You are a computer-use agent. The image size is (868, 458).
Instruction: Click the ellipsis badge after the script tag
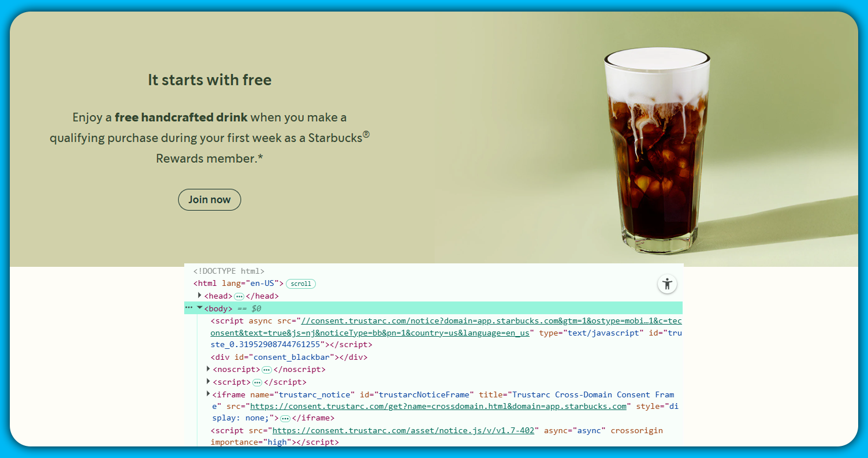tap(257, 382)
